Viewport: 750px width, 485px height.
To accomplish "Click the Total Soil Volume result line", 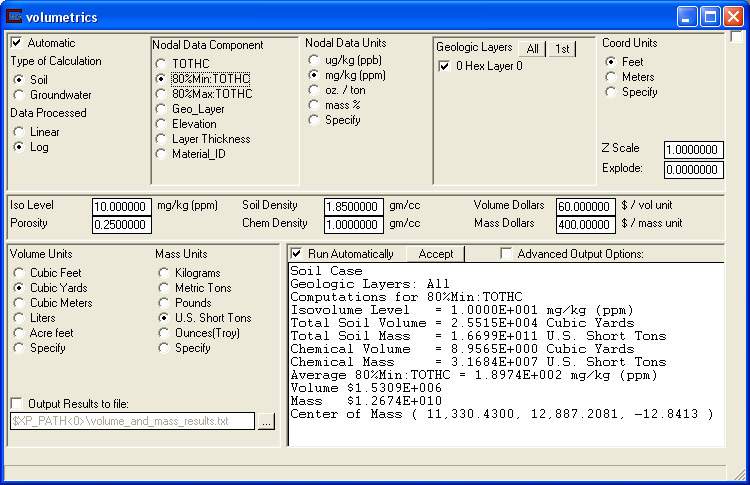I will (462, 323).
